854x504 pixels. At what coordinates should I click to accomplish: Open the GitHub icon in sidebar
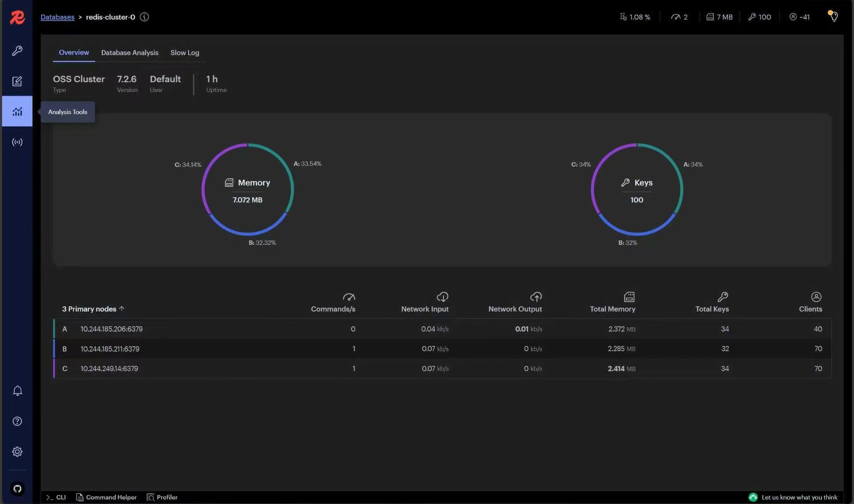tap(17, 489)
